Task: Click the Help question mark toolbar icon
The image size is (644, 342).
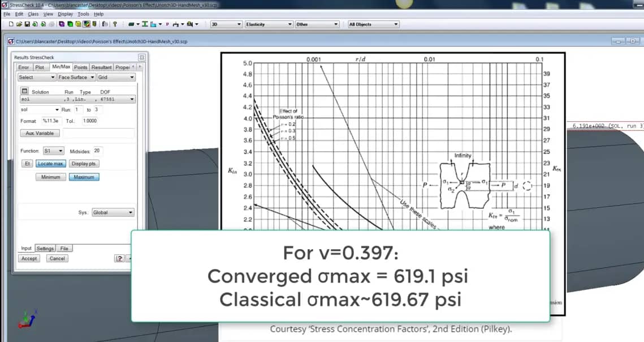Action: point(115,24)
